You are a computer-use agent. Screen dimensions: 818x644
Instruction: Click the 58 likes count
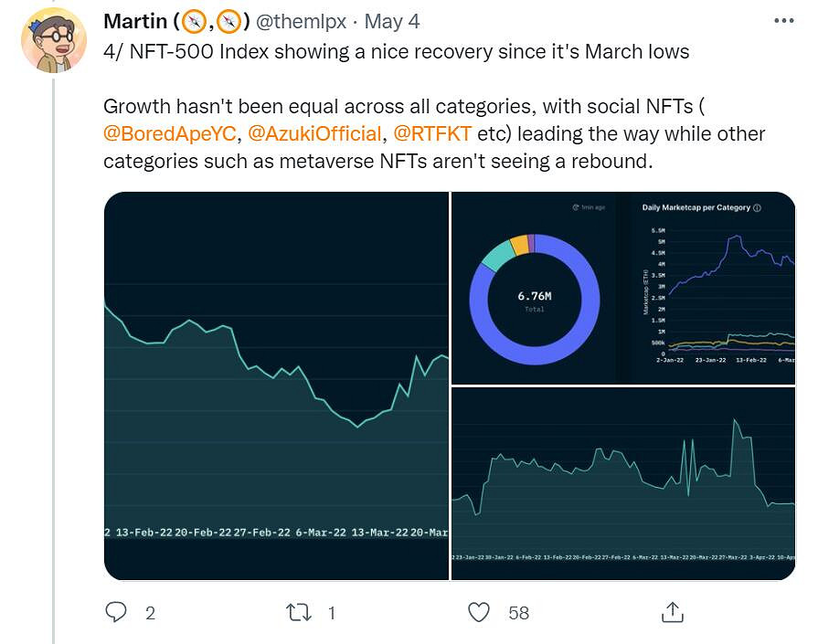click(518, 613)
